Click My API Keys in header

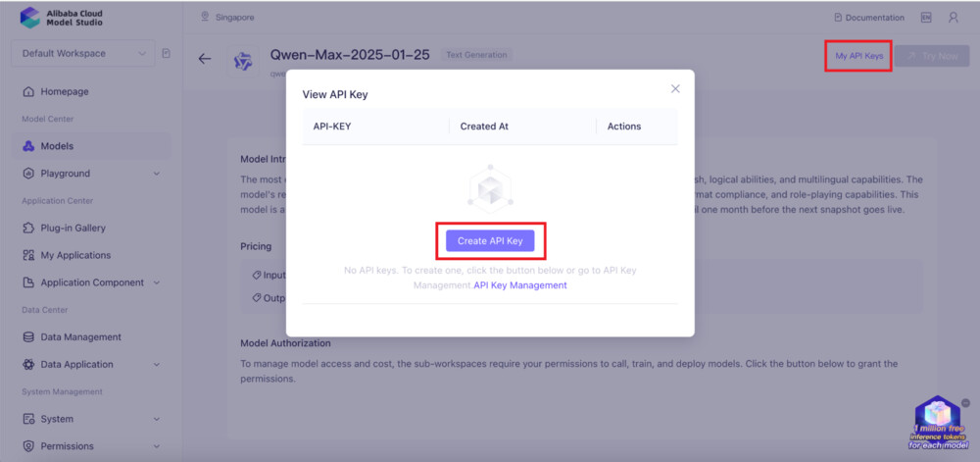[858, 56]
